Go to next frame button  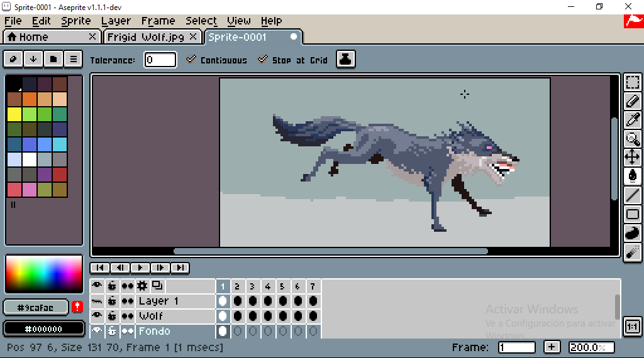click(x=160, y=268)
